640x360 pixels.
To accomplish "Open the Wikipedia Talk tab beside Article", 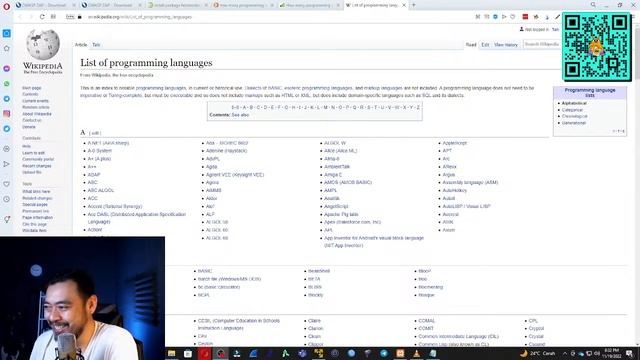I will [96, 44].
